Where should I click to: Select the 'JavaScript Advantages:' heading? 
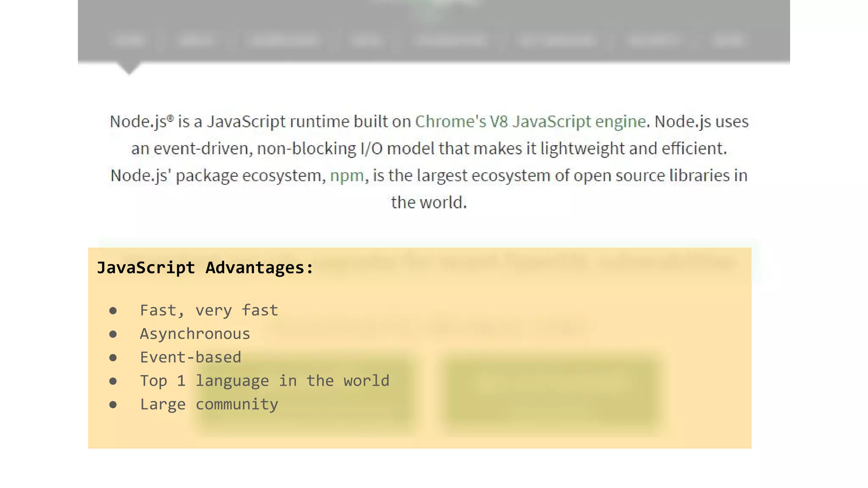point(205,268)
